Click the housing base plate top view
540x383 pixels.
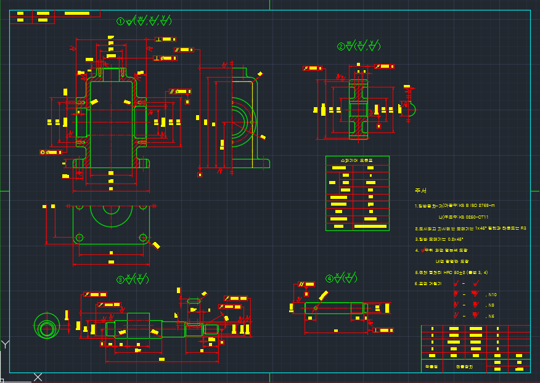[x=111, y=225]
